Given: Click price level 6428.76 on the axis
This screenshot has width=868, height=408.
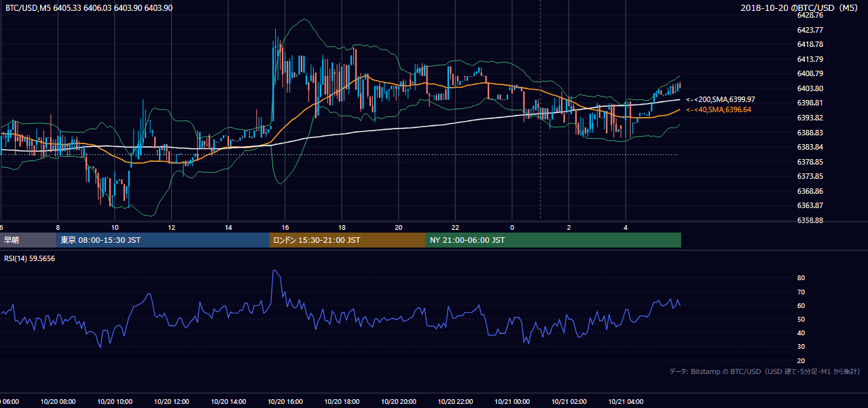Looking at the screenshot, I should pyautogui.click(x=810, y=15).
